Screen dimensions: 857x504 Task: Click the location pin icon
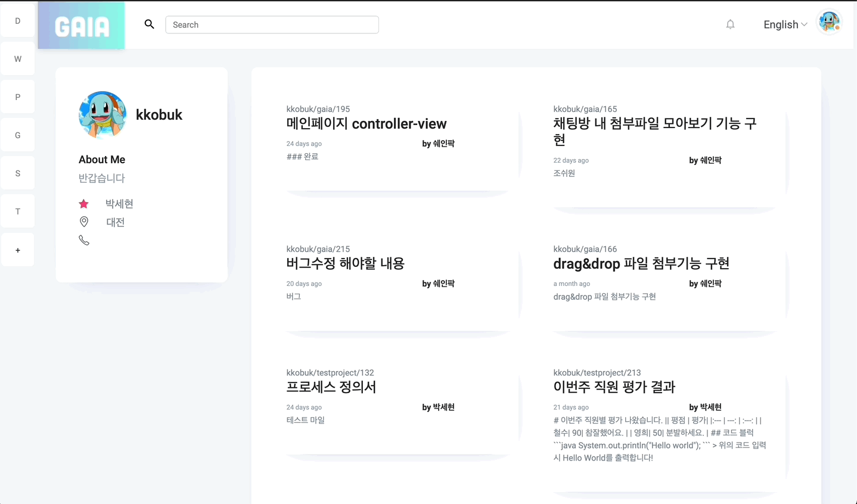[x=84, y=222]
